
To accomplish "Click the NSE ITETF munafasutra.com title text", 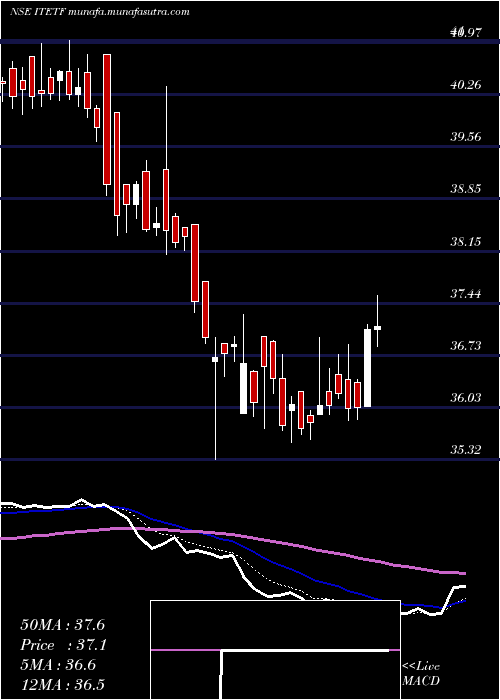I will (100, 12).
